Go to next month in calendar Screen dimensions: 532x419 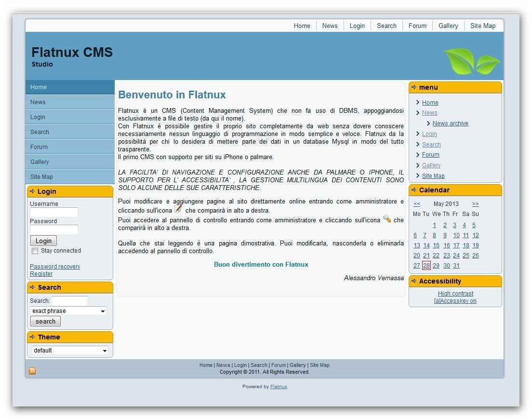pos(475,204)
